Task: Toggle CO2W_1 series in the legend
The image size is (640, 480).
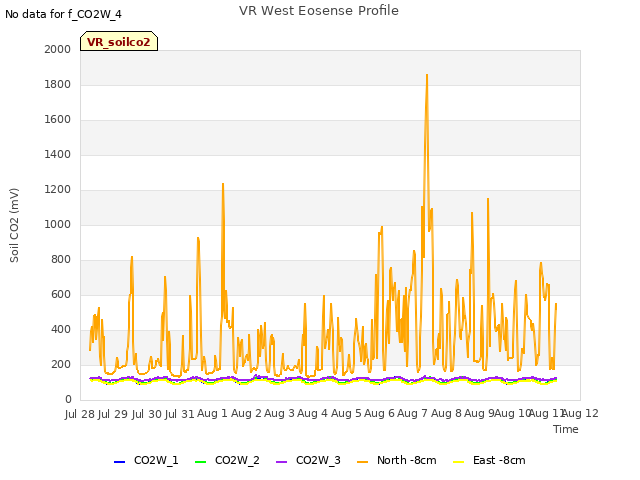Action: coord(146,460)
